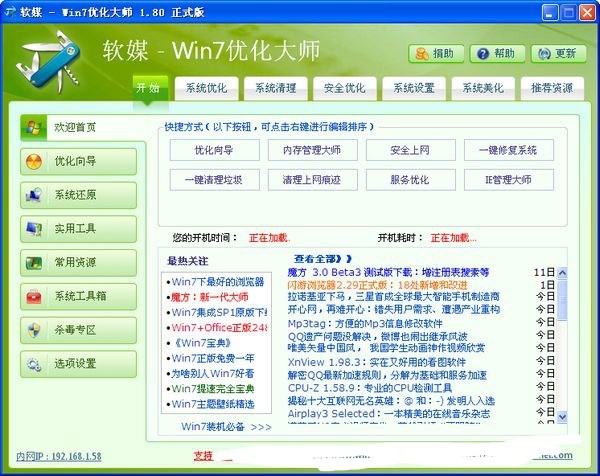Screen dimensions: 600x476
Task: Open the 魔方 3.0 Beta3 news item
Action: [x=388, y=272]
